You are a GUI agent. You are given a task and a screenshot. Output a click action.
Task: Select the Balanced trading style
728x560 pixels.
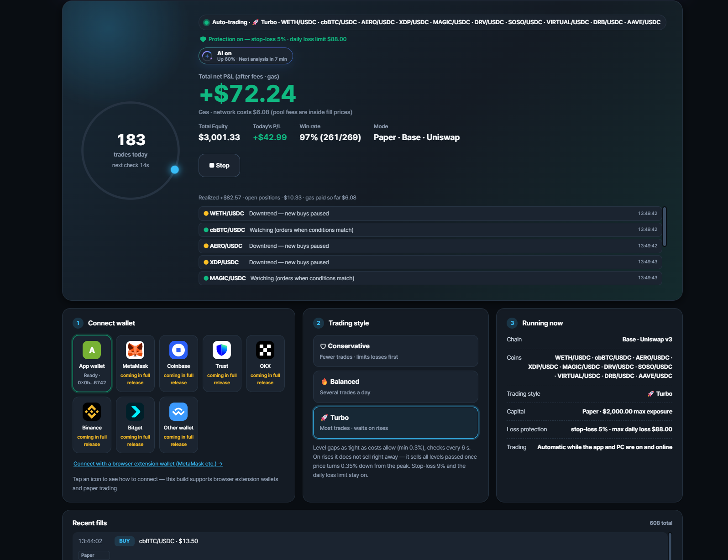tap(396, 387)
